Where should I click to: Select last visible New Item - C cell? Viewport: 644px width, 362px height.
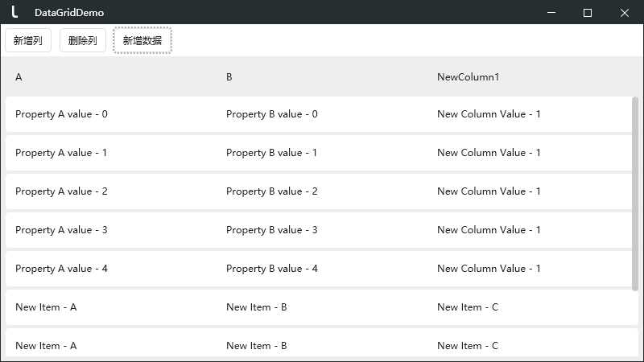pyautogui.click(x=533, y=346)
